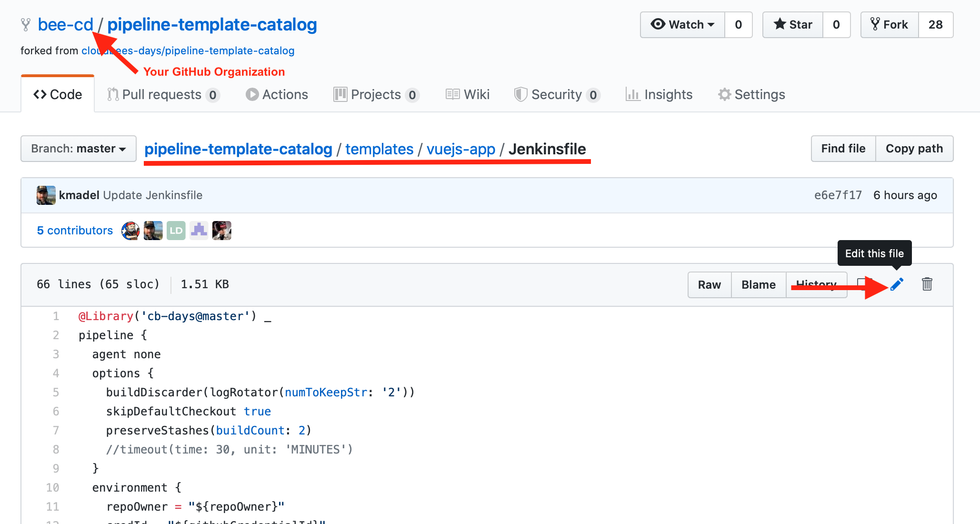The width and height of the screenshot is (980, 524).
Task: Click line number 1
Action: click(x=56, y=316)
